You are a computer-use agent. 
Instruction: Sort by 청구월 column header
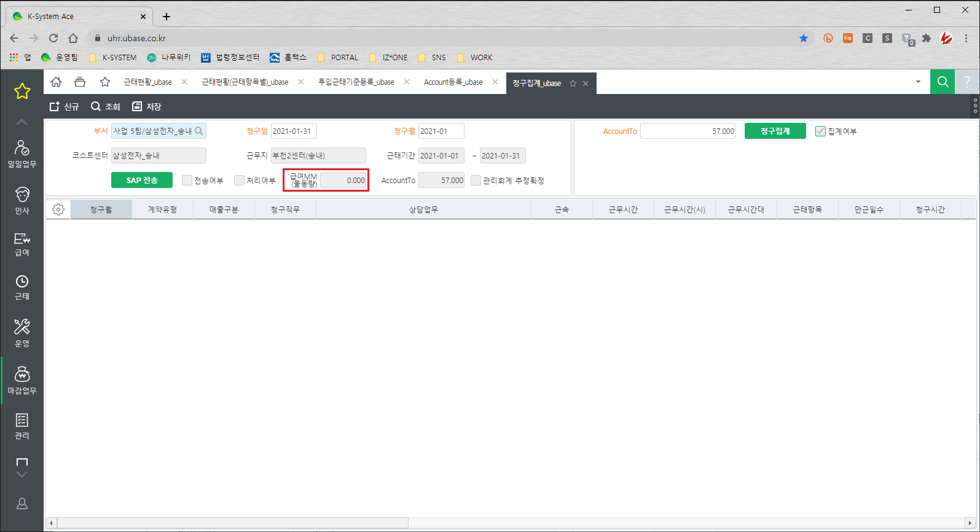(101, 209)
